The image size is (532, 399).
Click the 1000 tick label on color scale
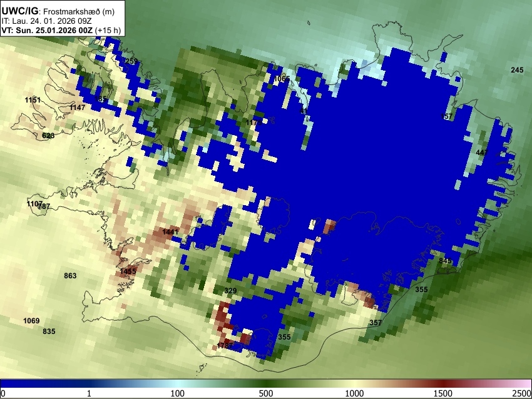pyautogui.click(x=354, y=393)
